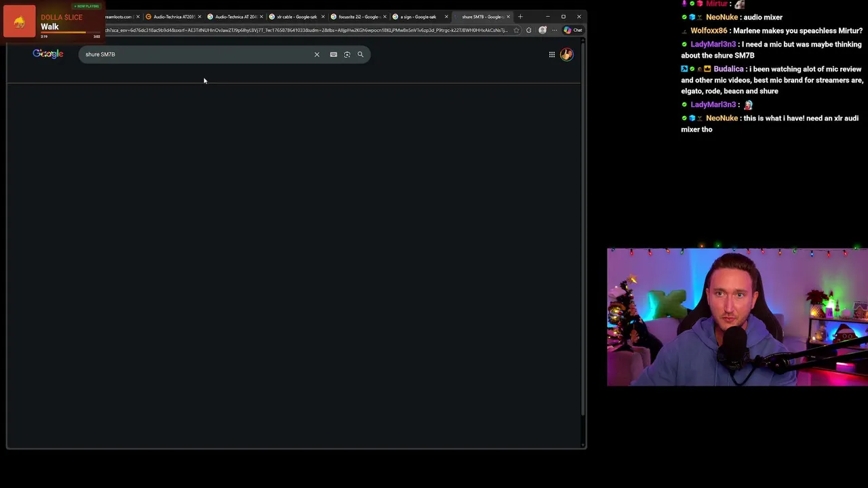Click the magnifier search button
The width and height of the screenshot is (868, 488).
361,54
